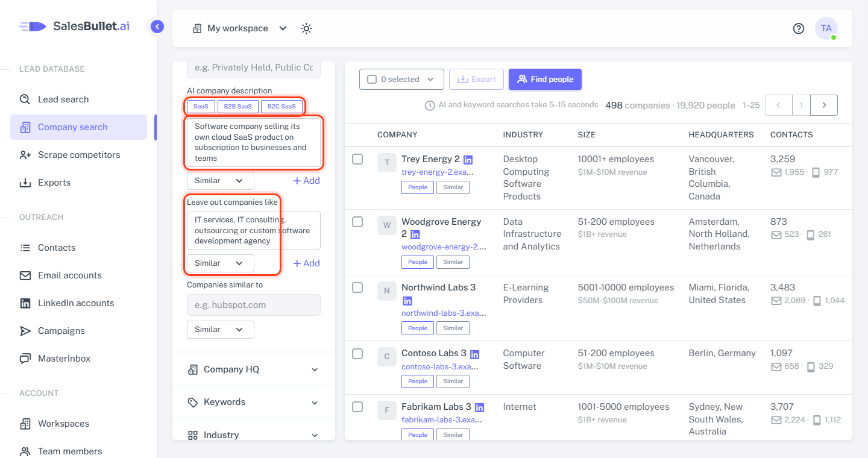Open Exports in sidebar
This screenshot has height=458, width=868.
[78, 183]
